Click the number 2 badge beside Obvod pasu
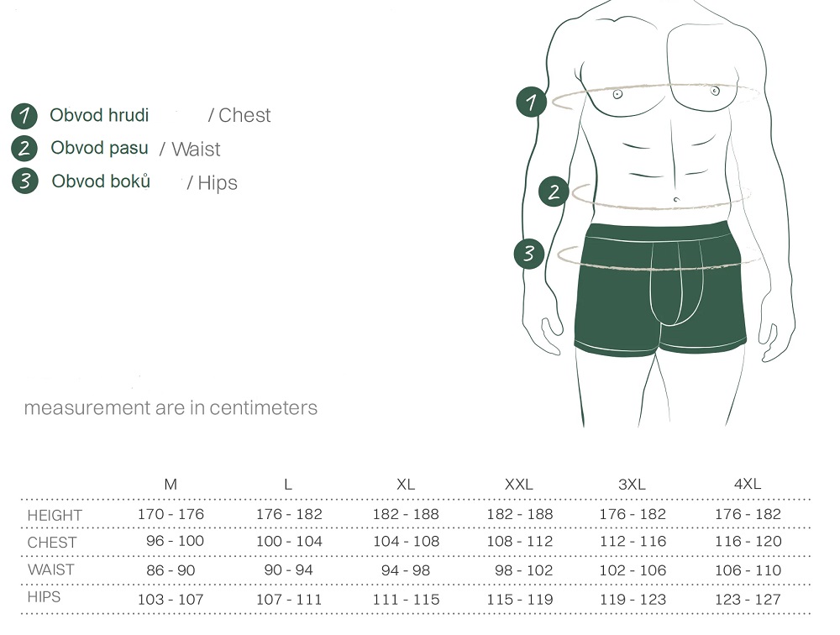 tap(24, 149)
